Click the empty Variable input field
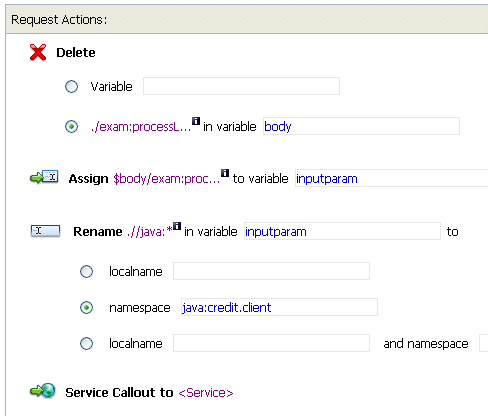This screenshot has width=488, height=416. 241,86
